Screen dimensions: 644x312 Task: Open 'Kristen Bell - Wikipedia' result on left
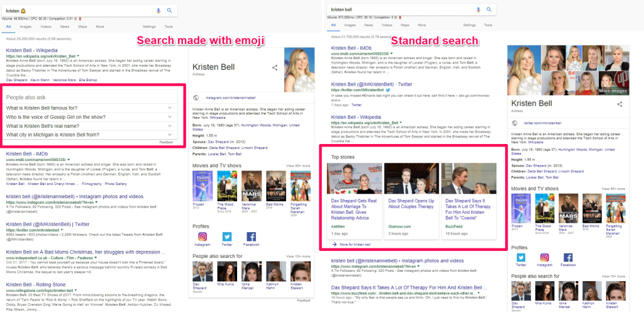coord(31,50)
